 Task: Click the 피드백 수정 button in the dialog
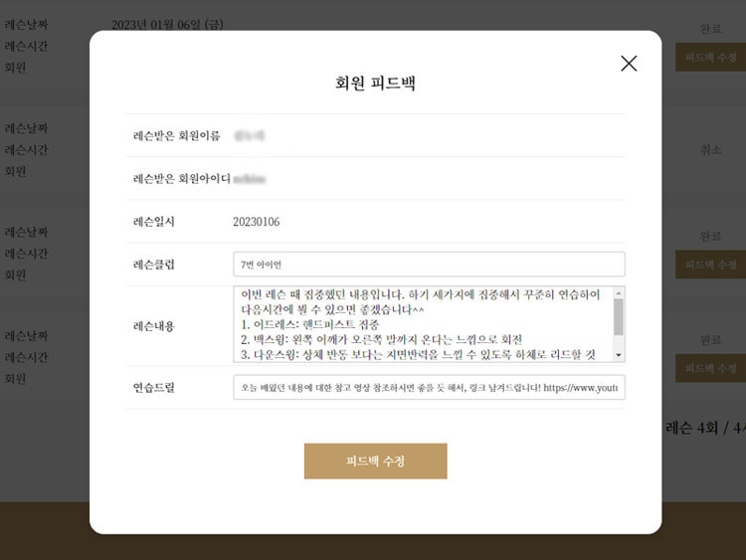375,462
